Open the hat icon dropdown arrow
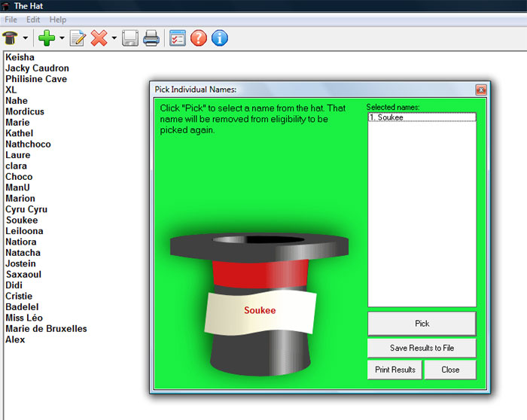 click(x=26, y=38)
